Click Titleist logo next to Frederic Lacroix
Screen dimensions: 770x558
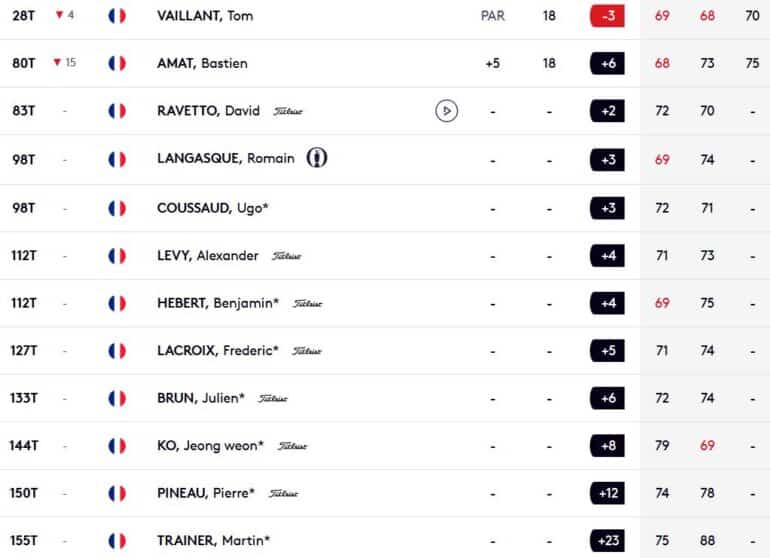tap(306, 351)
